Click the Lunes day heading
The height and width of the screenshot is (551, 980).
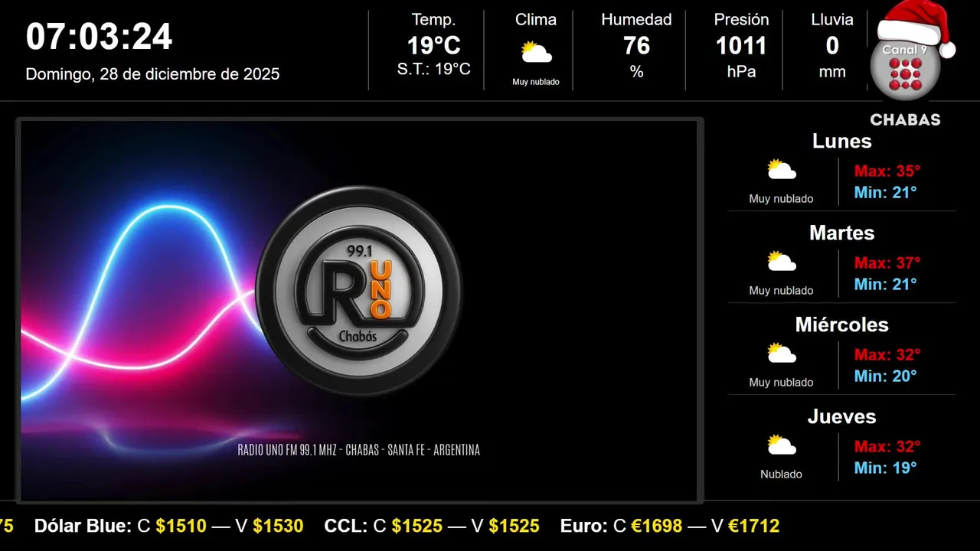[x=842, y=141]
